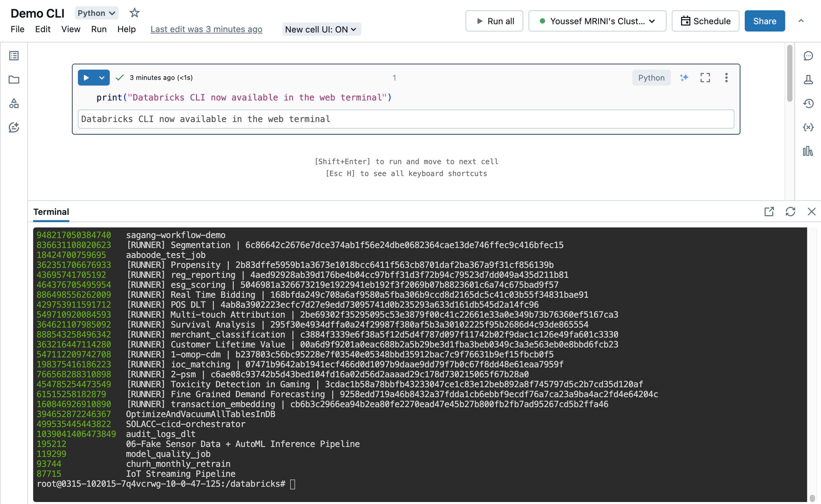821x504 pixels.
Task: Click the cell number 1 label
Action: (x=394, y=78)
